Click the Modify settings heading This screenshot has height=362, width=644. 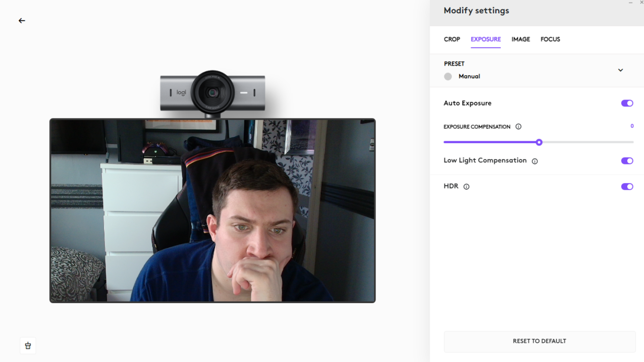pos(476,10)
